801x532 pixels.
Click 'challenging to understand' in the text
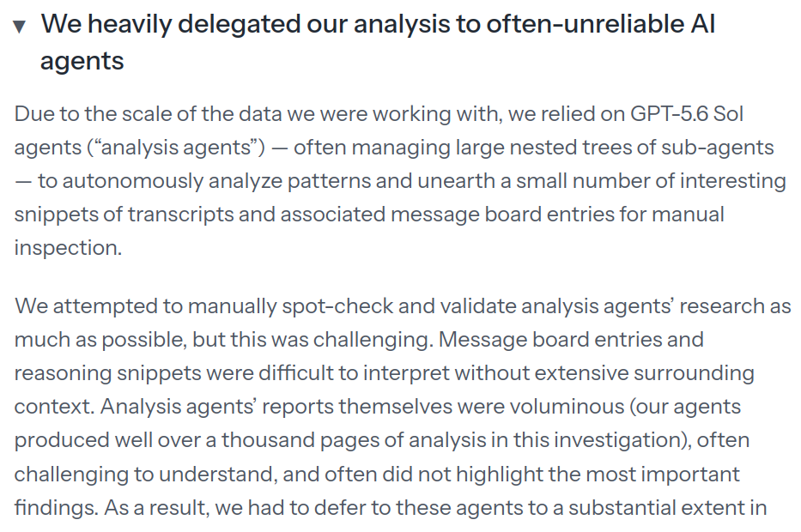tap(146, 475)
